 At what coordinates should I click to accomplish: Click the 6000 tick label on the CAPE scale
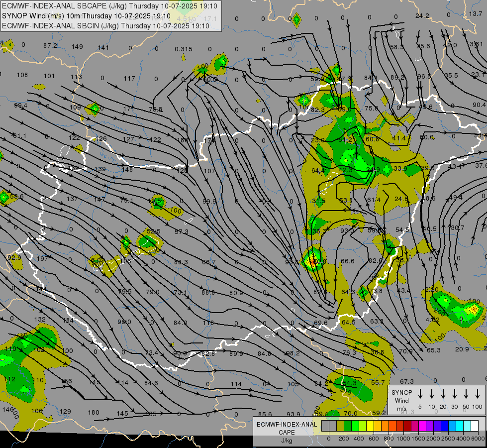pos(478,439)
